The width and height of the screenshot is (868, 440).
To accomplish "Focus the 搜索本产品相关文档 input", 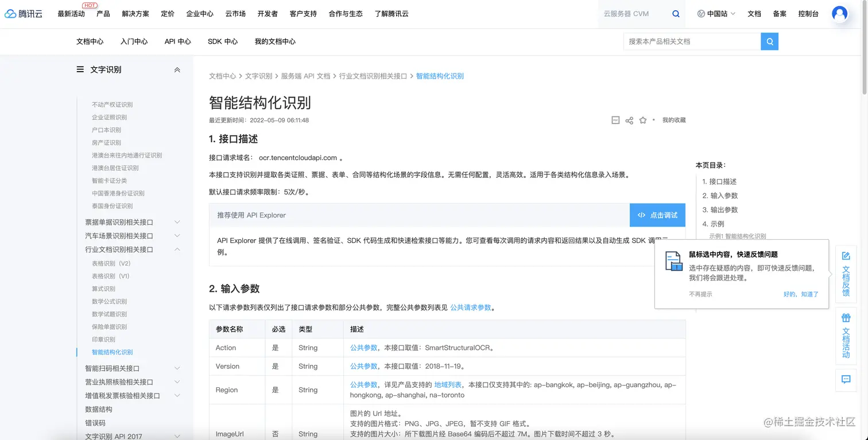I will click(692, 41).
